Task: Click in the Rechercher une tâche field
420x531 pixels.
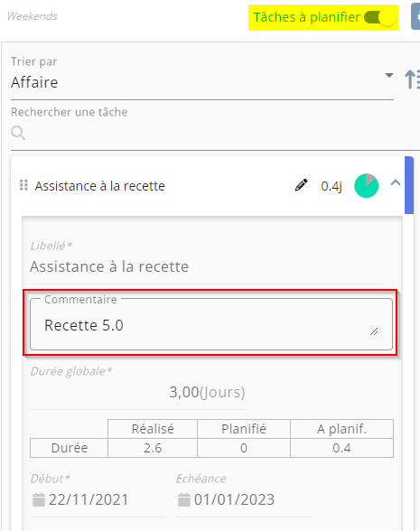Action: pyautogui.click(x=215, y=133)
